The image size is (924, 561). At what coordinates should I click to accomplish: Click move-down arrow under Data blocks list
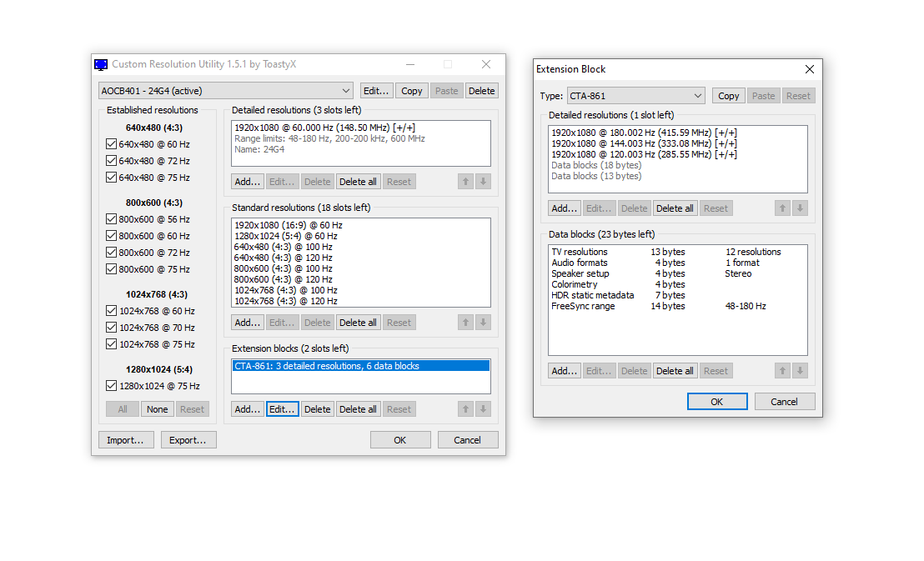pos(800,371)
